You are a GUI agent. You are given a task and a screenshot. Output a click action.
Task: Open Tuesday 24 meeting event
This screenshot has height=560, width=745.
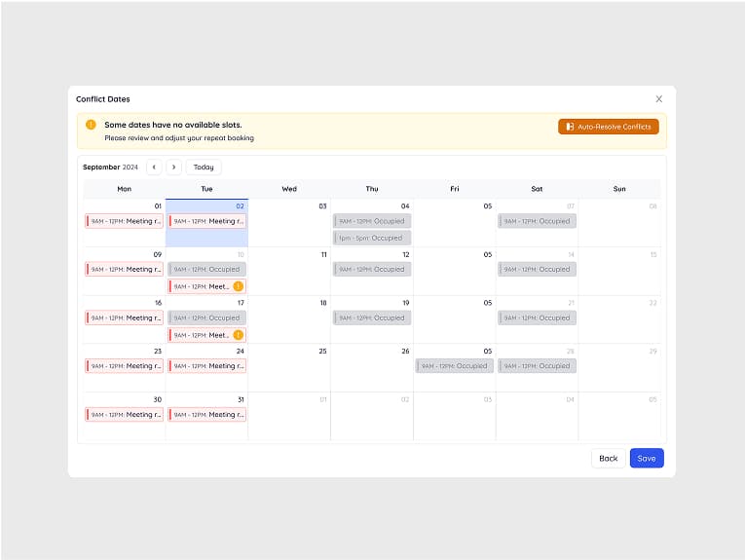tap(206, 366)
